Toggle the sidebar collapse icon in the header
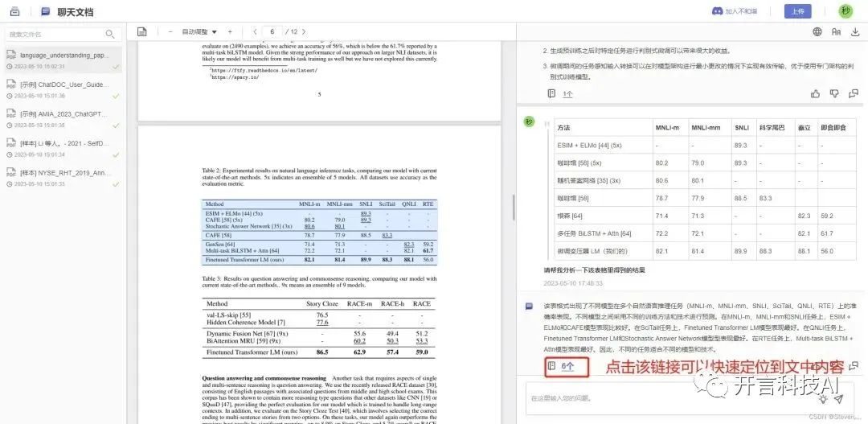868x424 pixels. click(15, 11)
